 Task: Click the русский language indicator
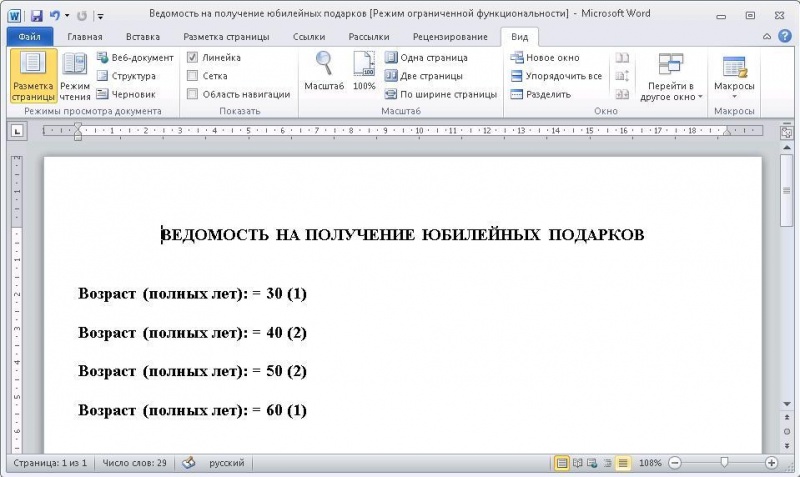pos(227,463)
